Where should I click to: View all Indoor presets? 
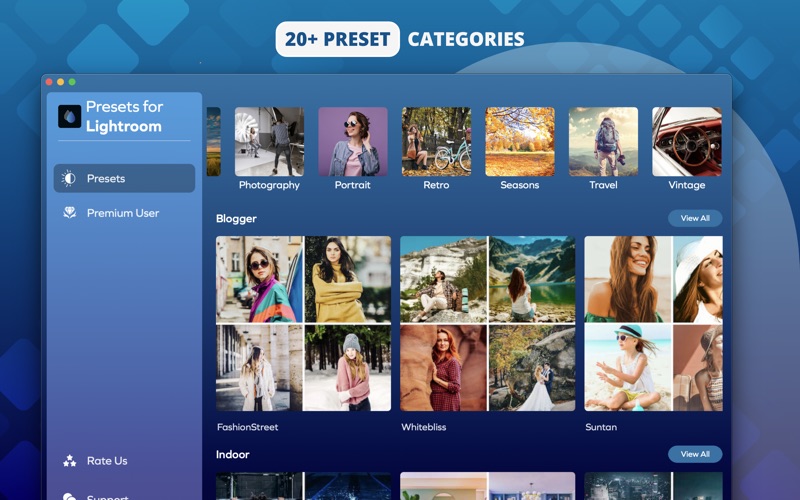(x=695, y=454)
